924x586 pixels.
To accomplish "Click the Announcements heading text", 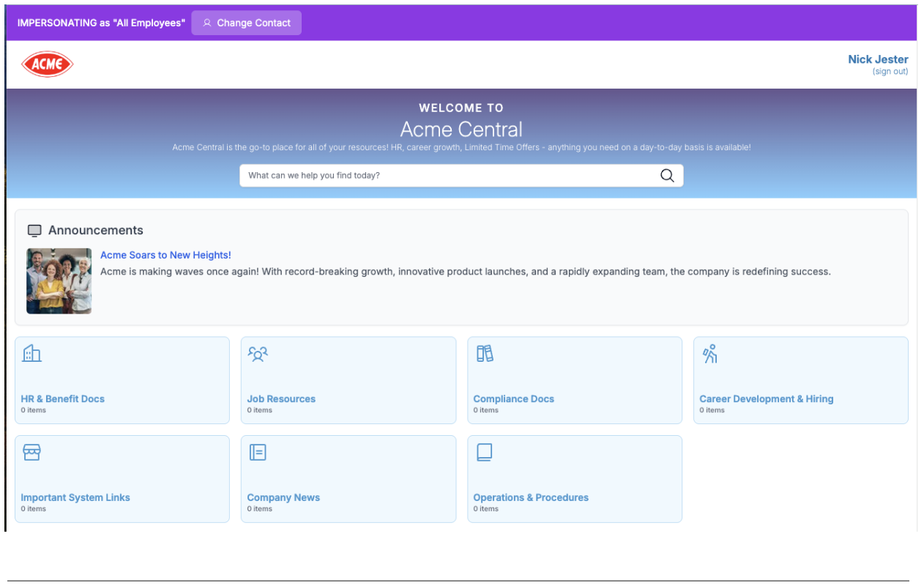I will point(96,230).
